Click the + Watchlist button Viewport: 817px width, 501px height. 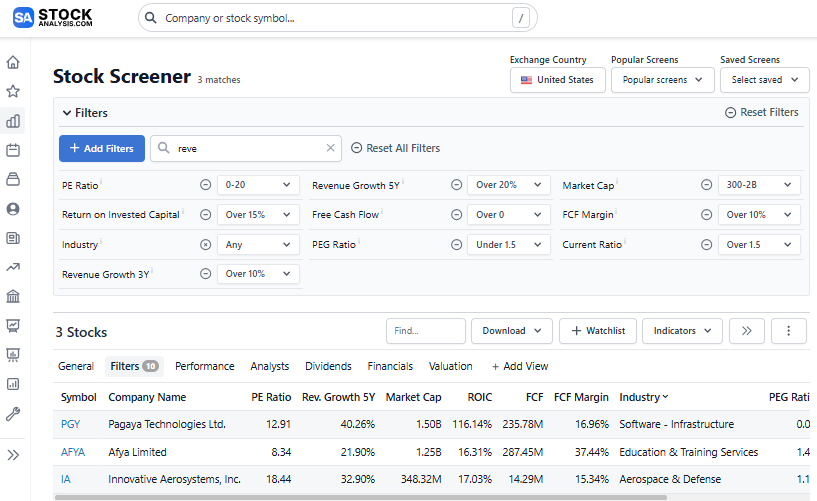click(x=598, y=331)
